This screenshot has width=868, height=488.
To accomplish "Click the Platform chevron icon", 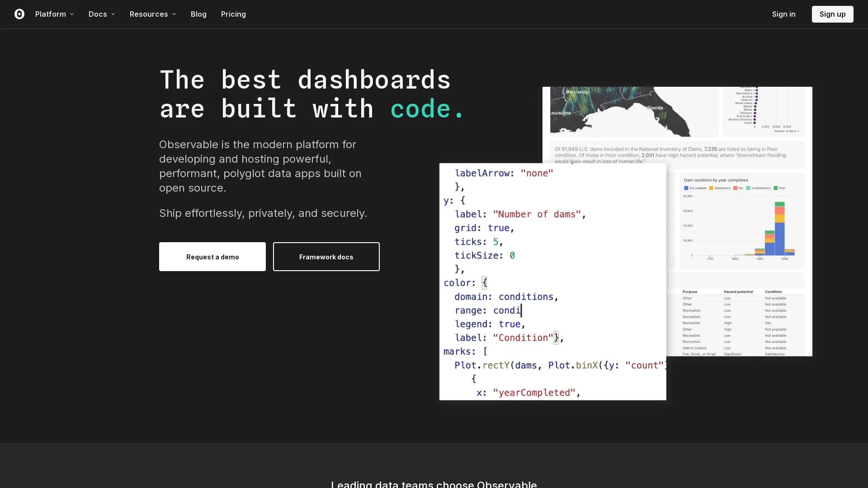I will pos(71,14).
